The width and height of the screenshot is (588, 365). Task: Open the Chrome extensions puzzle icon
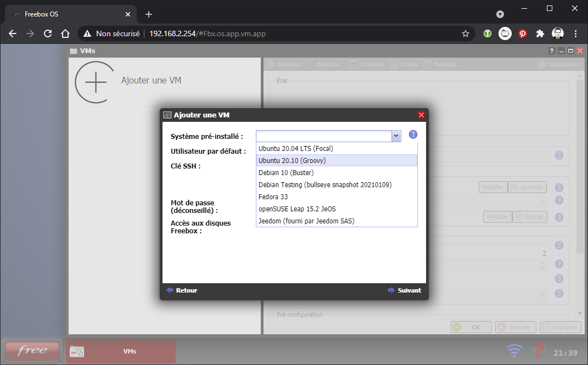(540, 33)
